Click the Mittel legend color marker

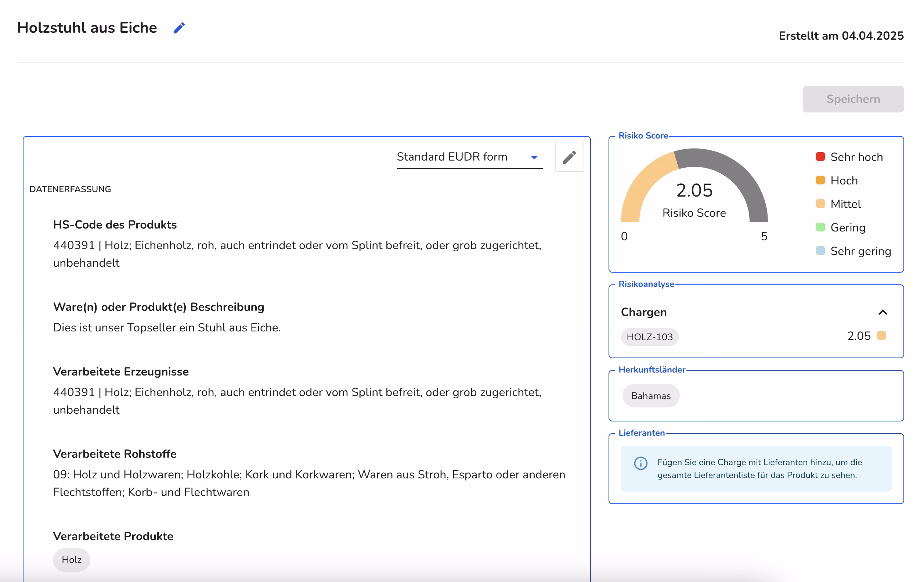[821, 204]
